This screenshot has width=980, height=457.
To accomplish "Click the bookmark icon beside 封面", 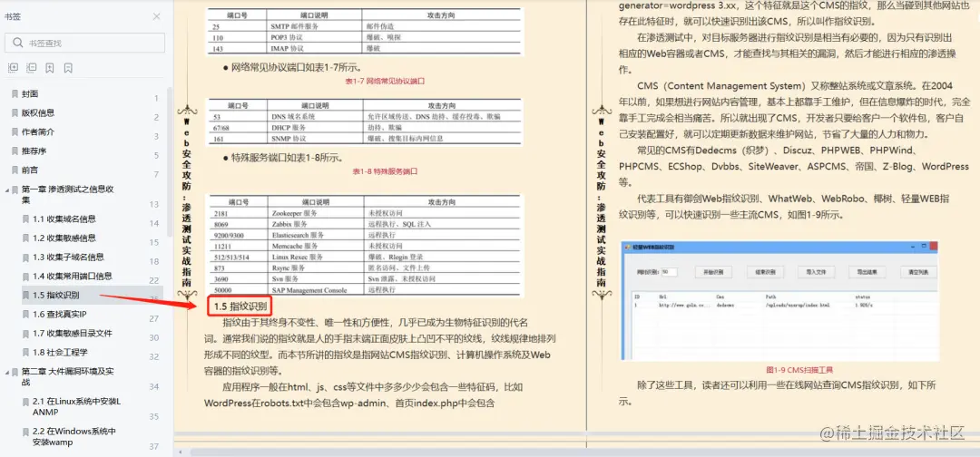I will [x=15, y=94].
